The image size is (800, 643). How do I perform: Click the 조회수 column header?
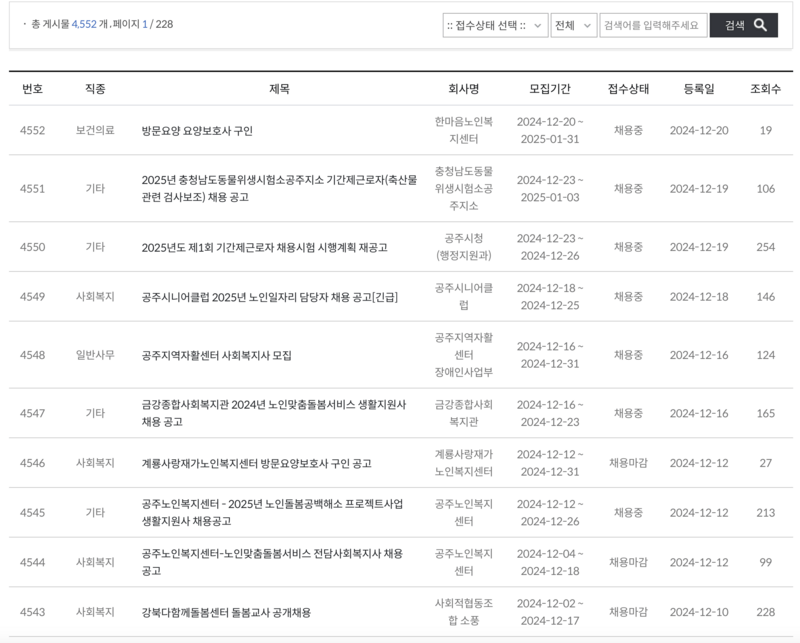pos(764,88)
